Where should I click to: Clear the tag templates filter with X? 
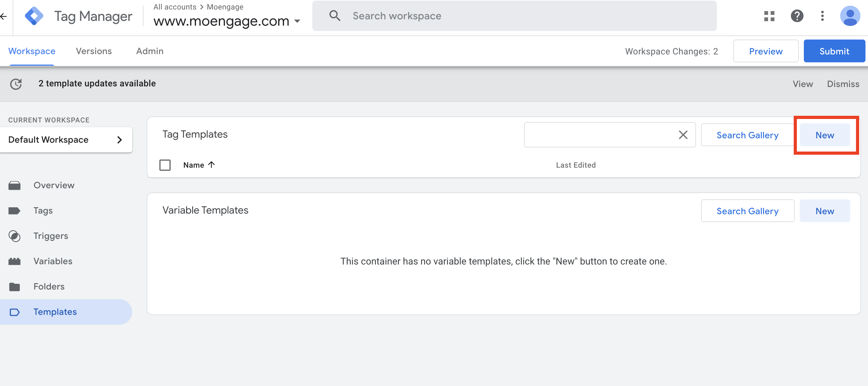coord(683,135)
